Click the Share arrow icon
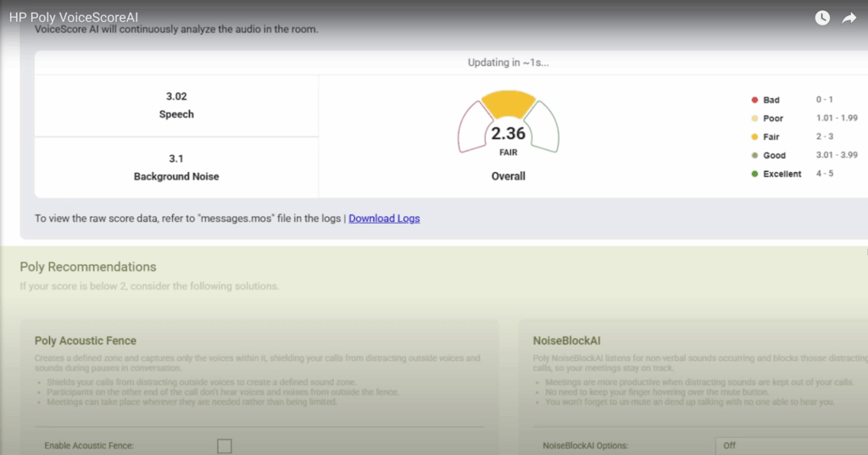This screenshot has width=868, height=455. pyautogui.click(x=849, y=18)
